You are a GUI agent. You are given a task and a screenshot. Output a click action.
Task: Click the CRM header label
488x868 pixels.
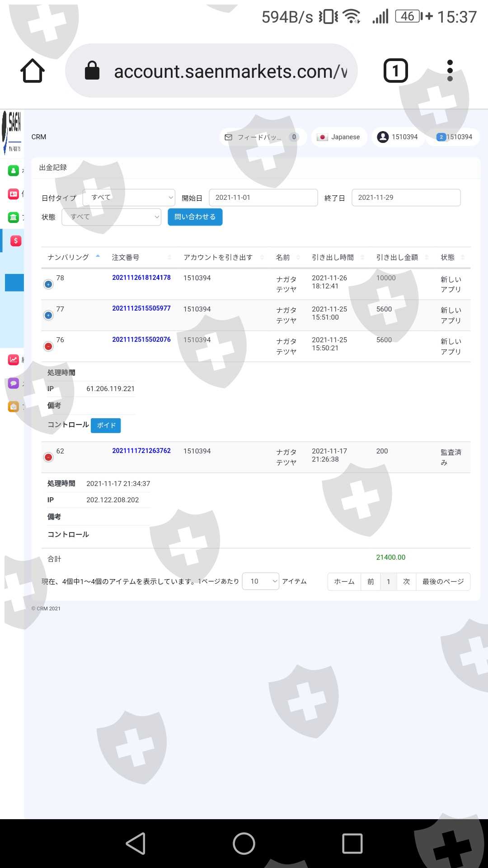39,137
